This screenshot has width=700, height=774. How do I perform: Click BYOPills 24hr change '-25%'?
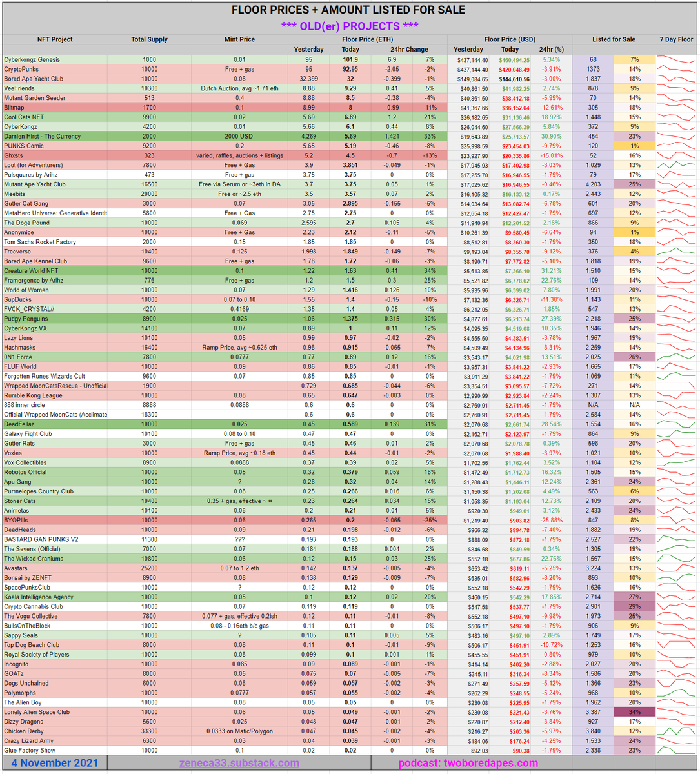(430, 520)
